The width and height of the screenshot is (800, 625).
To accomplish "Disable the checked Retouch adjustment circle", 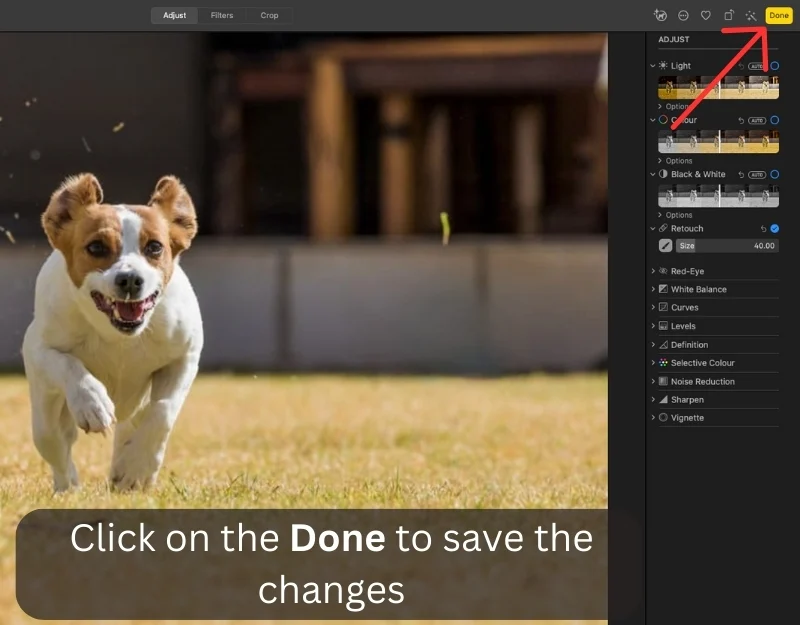I will click(774, 229).
